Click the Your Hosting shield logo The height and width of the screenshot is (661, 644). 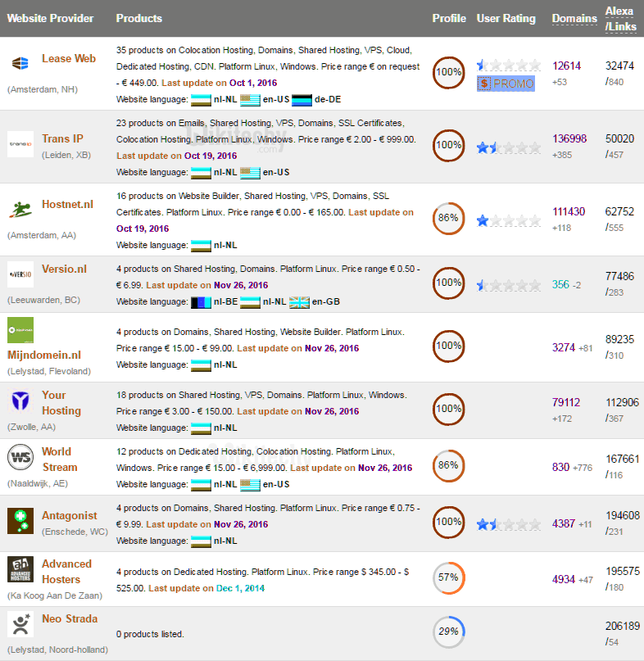pyautogui.click(x=20, y=401)
